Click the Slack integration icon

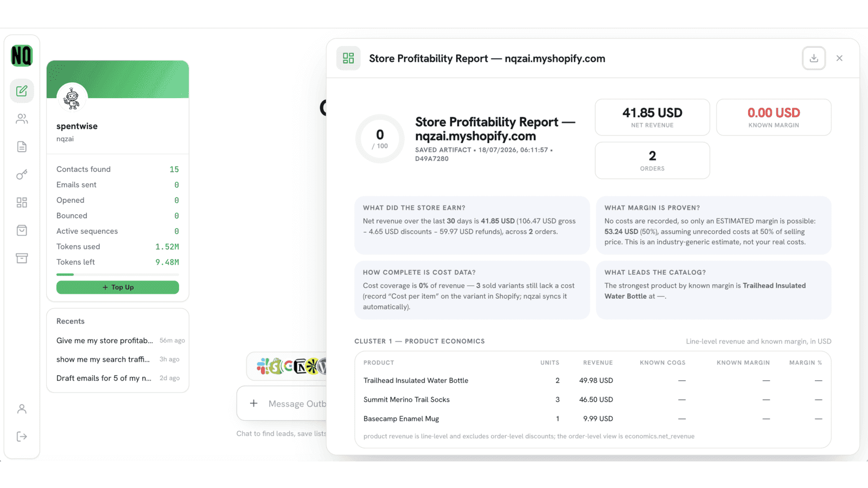(264, 366)
